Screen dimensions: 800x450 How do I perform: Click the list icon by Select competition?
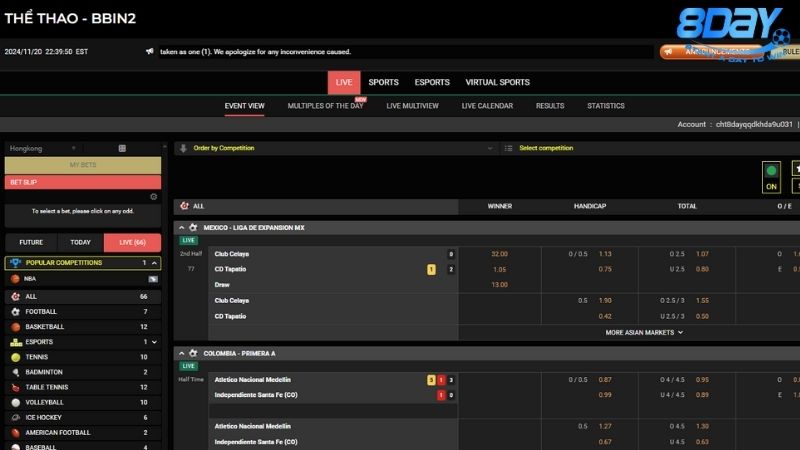click(x=508, y=148)
